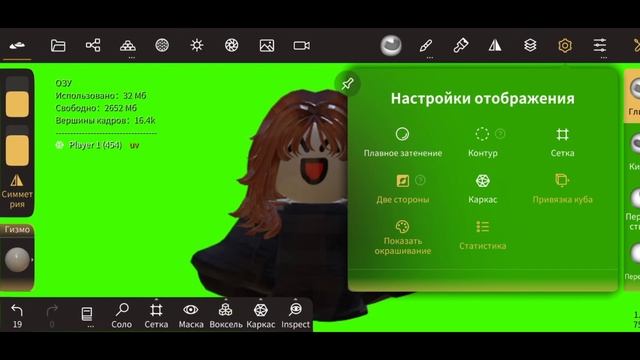Activate the Inspect shortcut
Image resolution: width=640 pixels, height=360 pixels.
coord(296,316)
